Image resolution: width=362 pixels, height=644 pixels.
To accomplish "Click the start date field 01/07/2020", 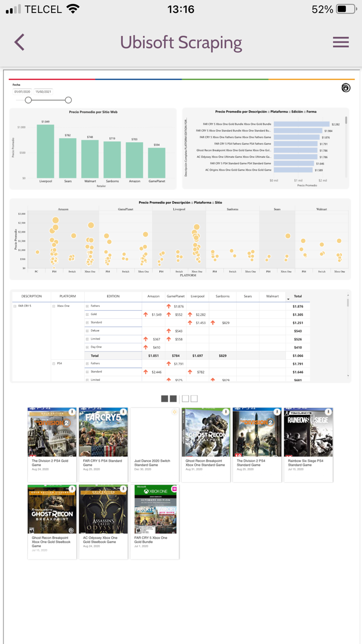I will click(x=23, y=92).
